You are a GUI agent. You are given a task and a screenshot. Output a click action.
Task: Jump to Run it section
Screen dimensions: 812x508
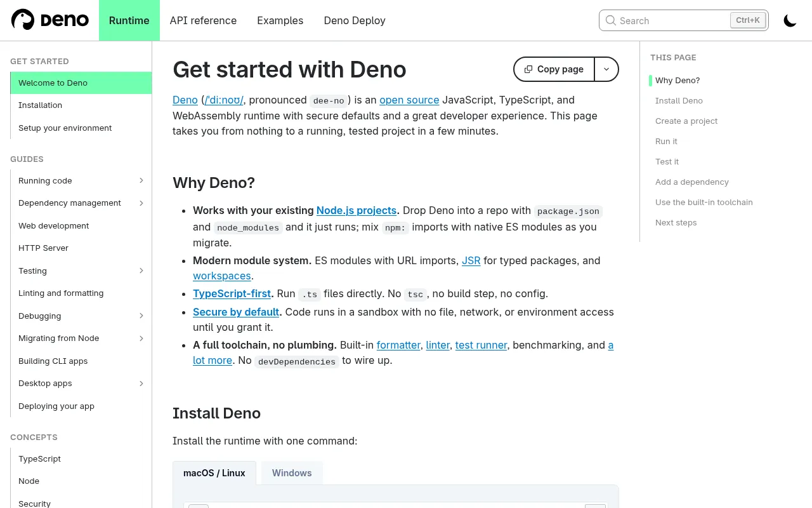click(666, 141)
